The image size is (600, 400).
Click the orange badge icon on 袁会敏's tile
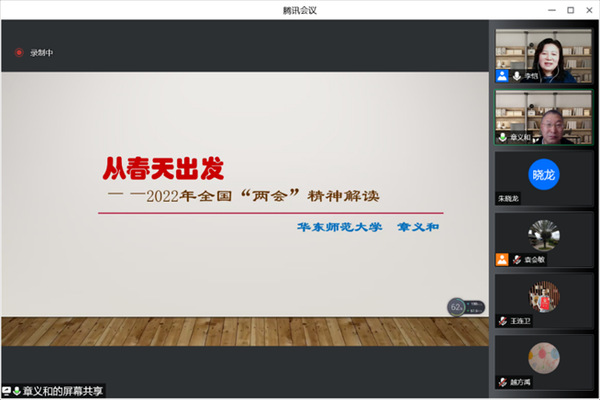[503, 260]
